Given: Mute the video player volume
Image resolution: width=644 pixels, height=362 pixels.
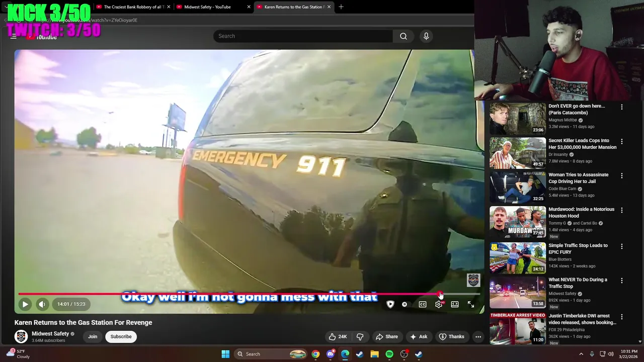Looking at the screenshot, I should point(42,304).
